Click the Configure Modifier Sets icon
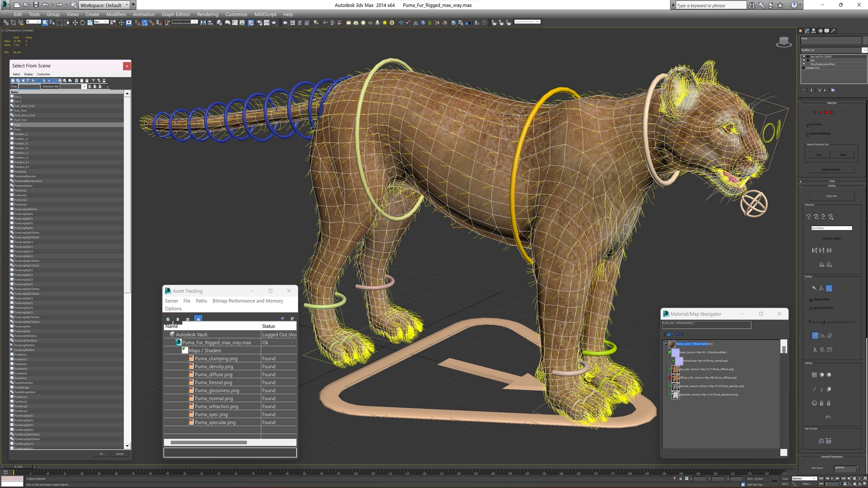The width and height of the screenshot is (868, 488). pyautogui.click(x=833, y=90)
